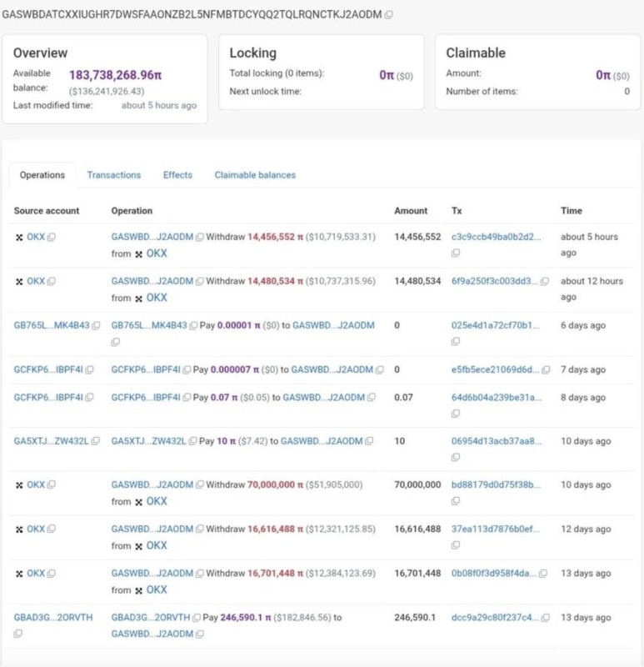Copy source account GBAD3G...2ORVTH address
The width and height of the screenshot is (644, 667).
click(17, 634)
